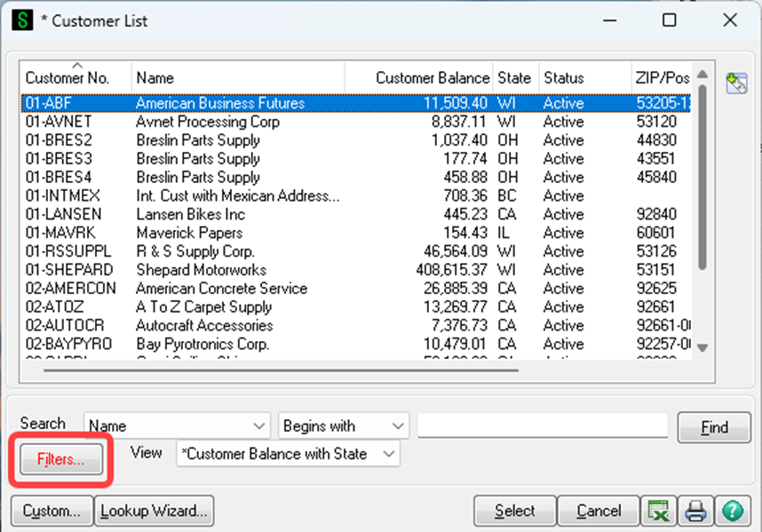Viewport: 762px width, 532px height.
Task: Click the Custom... button
Action: pos(52,511)
